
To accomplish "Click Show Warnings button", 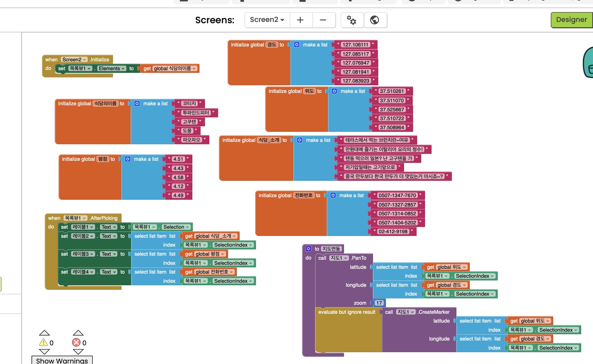I will pos(62,360).
